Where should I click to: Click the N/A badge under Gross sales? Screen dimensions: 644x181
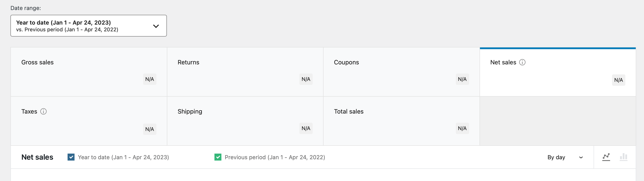coord(149,79)
